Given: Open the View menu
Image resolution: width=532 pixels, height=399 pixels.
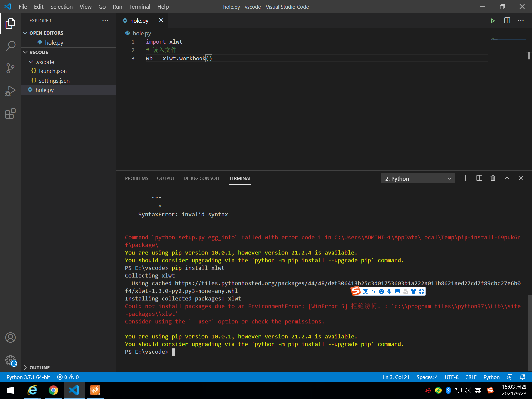Looking at the screenshot, I should (85, 7).
